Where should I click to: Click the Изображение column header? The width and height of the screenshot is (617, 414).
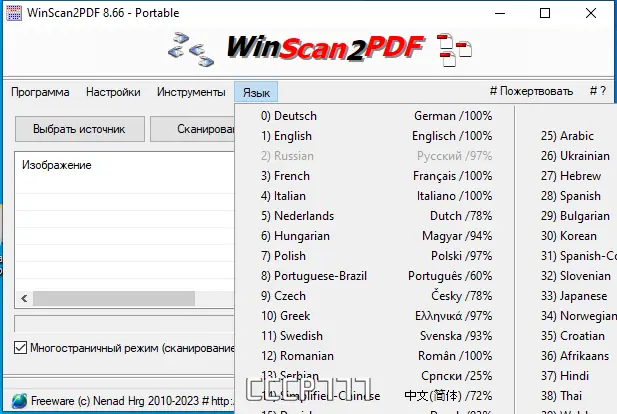57,165
